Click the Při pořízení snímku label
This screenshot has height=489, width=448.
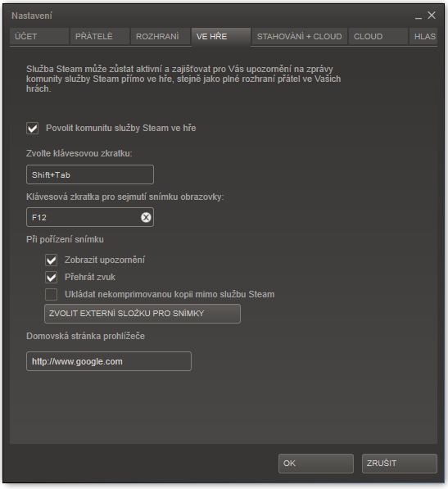[x=65, y=239]
